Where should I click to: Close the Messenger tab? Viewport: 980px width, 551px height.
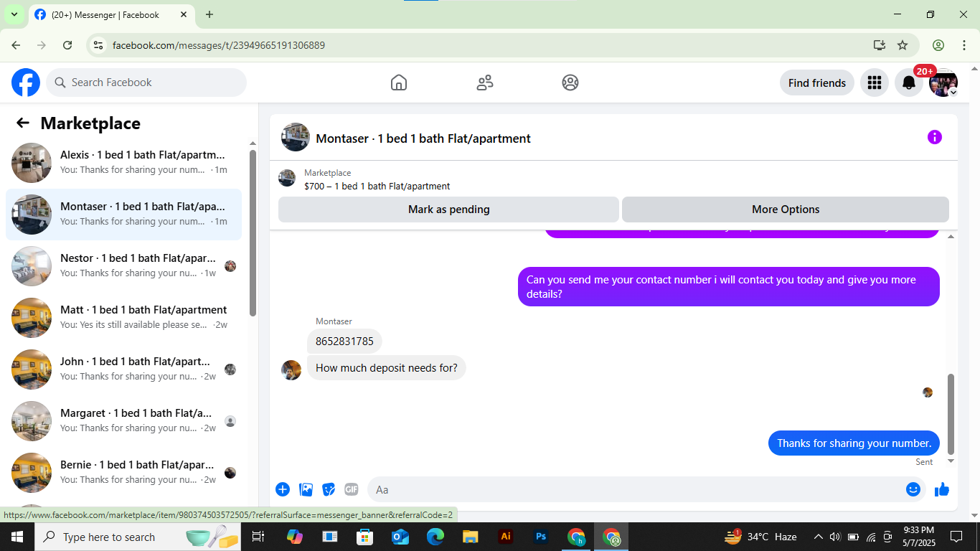pos(183,14)
